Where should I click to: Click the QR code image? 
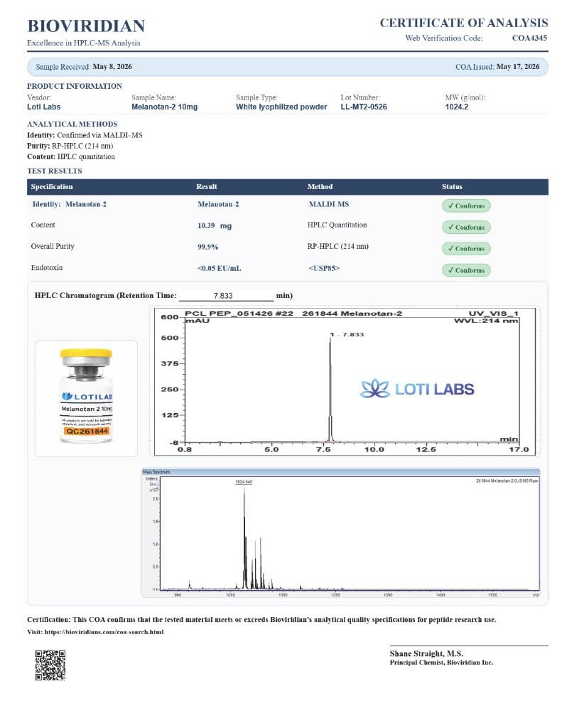coord(50,665)
